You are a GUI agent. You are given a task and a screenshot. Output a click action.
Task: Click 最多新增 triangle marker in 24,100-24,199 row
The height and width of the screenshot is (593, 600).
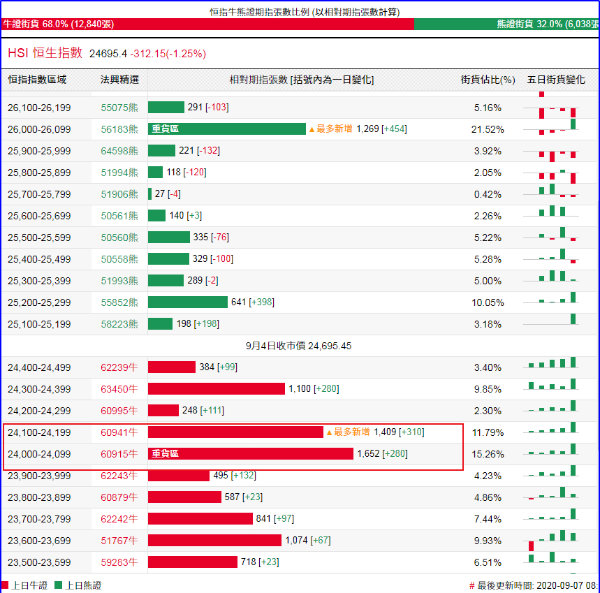pos(348,432)
